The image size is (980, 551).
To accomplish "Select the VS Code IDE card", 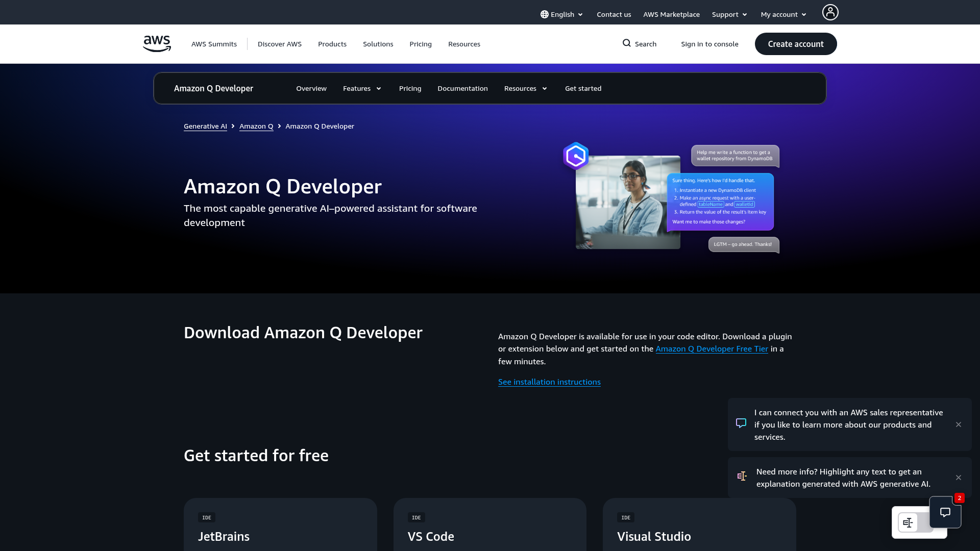I will (490, 524).
